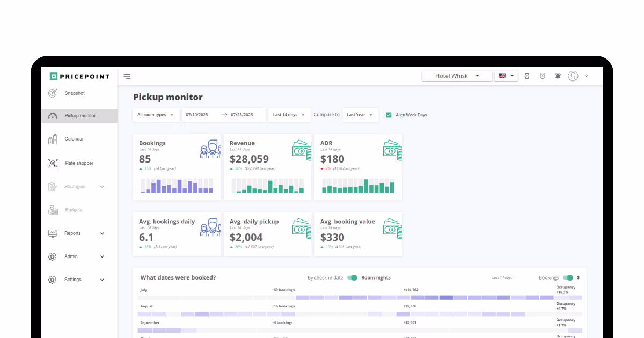The width and height of the screenshot is (644, 338).
Task: Click the Revenue value $28,059
Action: tap(249, 159)
